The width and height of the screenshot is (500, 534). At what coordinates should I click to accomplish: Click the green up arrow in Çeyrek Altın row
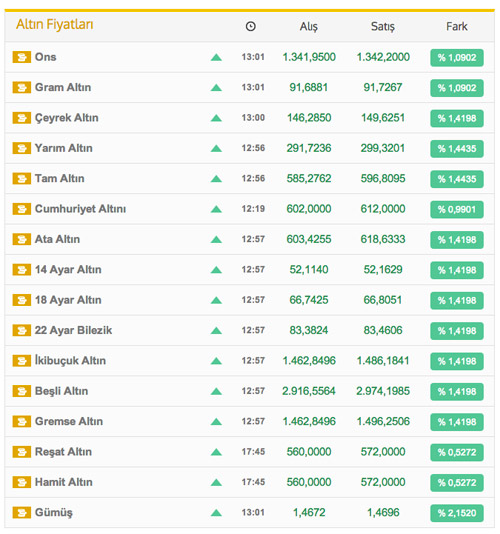point(216,118)
